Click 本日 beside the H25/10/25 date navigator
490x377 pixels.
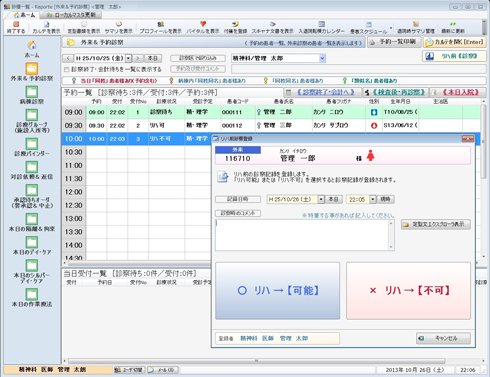(x=153, y=58)
